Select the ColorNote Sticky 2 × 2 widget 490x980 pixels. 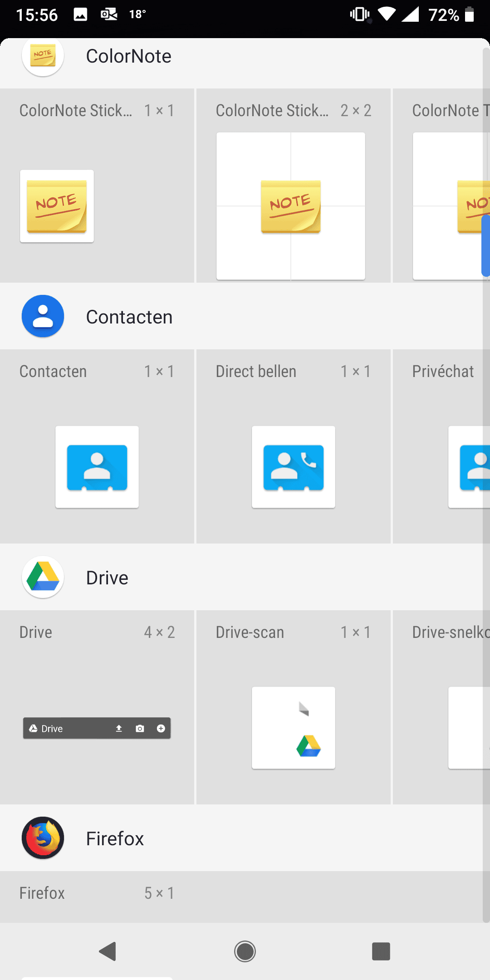(x=290, y=206)
